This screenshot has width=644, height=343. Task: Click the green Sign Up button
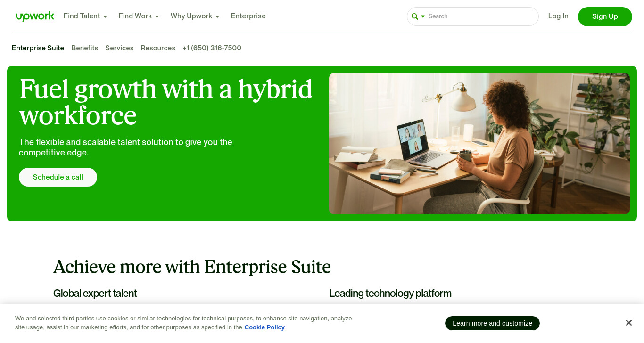tap(605, 16)
